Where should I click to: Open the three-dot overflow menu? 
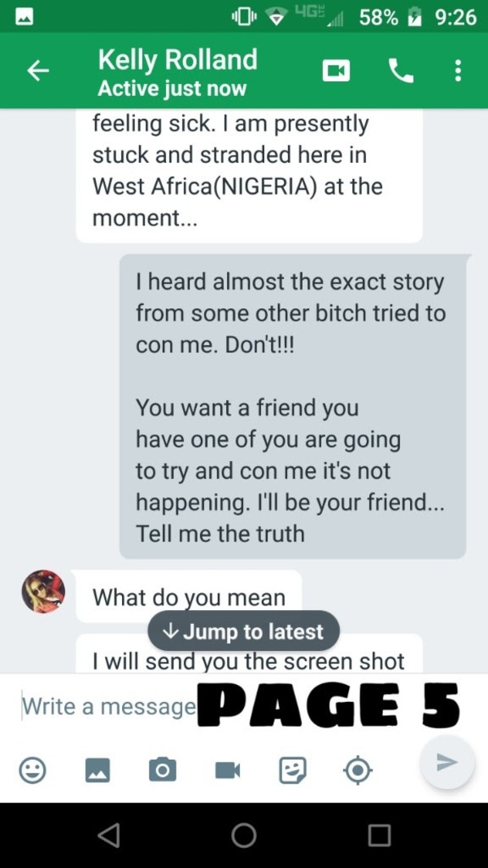(458, 72)
